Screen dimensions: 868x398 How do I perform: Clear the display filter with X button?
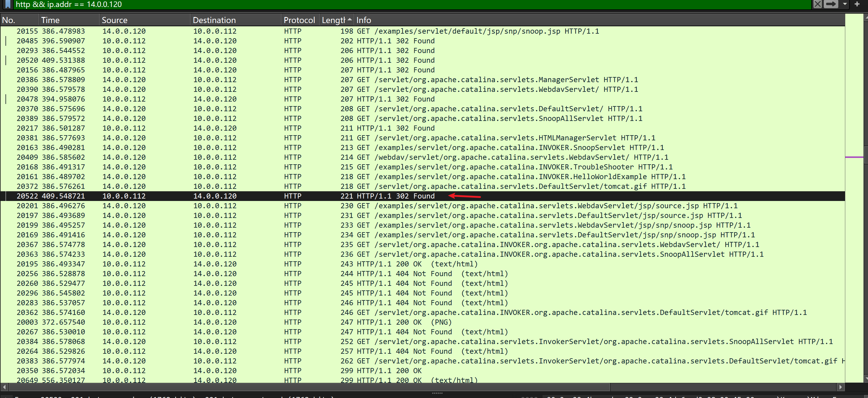tap(817, 4)
